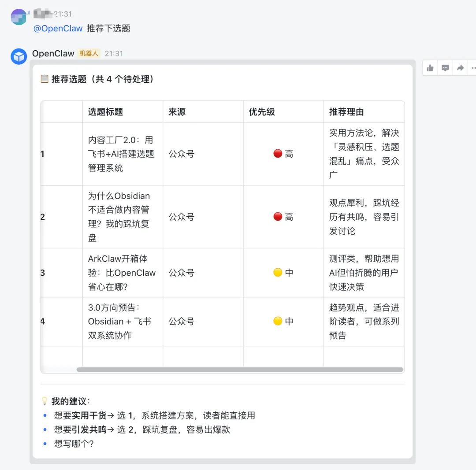Click 公众号 source in row 2
This screenshot has width=476, height=470.
182,217
